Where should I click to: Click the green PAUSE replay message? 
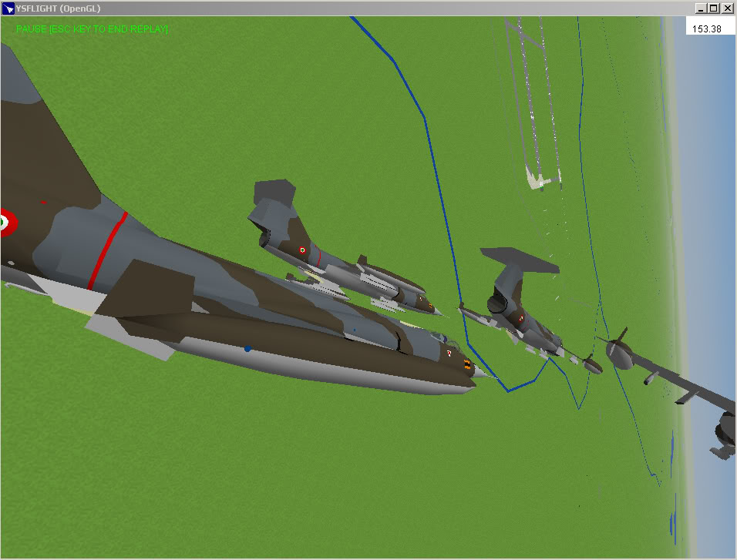click(92, 29)
